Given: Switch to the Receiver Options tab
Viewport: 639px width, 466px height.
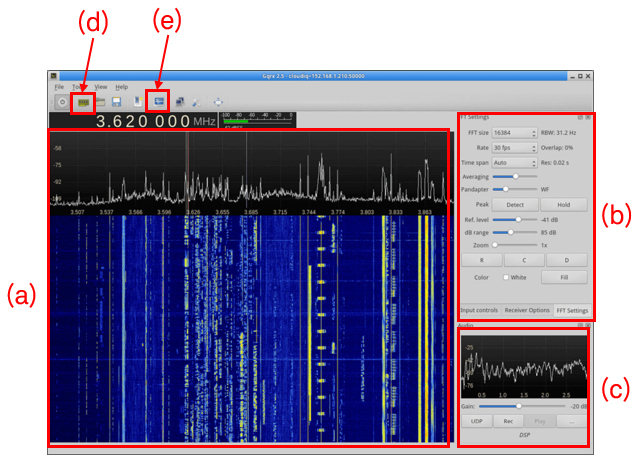Looking at the screenshot, I should [527, 310].
